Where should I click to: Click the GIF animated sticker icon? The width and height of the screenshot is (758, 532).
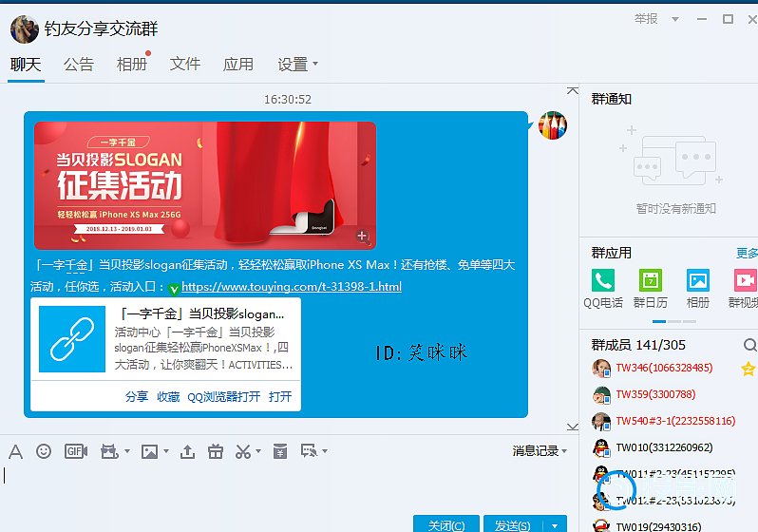coord(76,451)
